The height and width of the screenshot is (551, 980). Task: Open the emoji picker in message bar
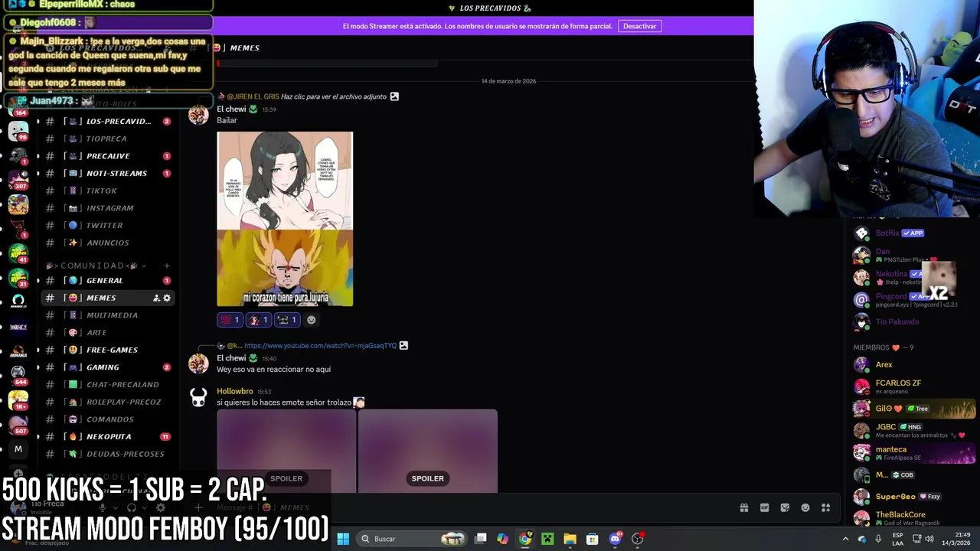click(805, 507)
